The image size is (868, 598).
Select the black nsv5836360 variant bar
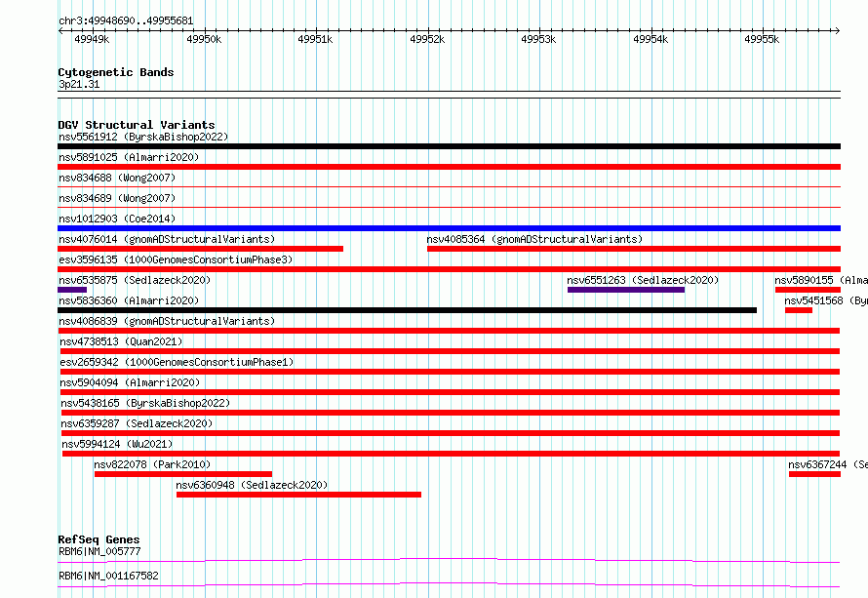tap(407, 310)
